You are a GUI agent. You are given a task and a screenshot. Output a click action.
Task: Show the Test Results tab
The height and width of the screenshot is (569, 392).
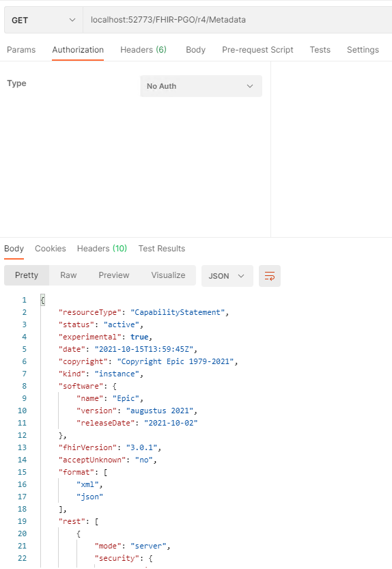[162, 249]
